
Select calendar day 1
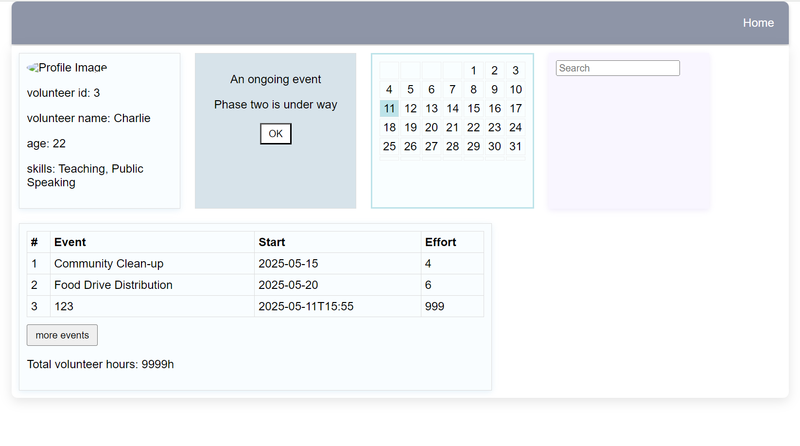473,70
